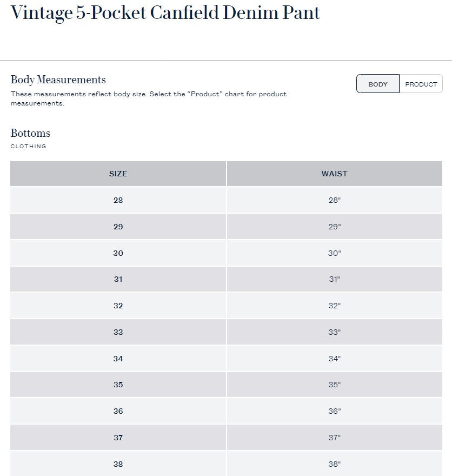Click the Body Measurements heading

coord(58,80)
